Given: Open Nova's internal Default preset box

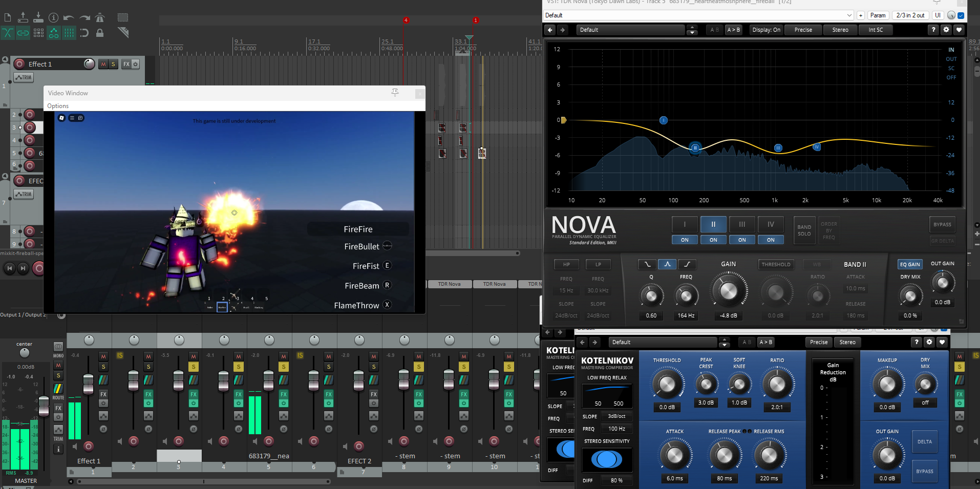Looking at the screenshot, I should tap(631, 30).
